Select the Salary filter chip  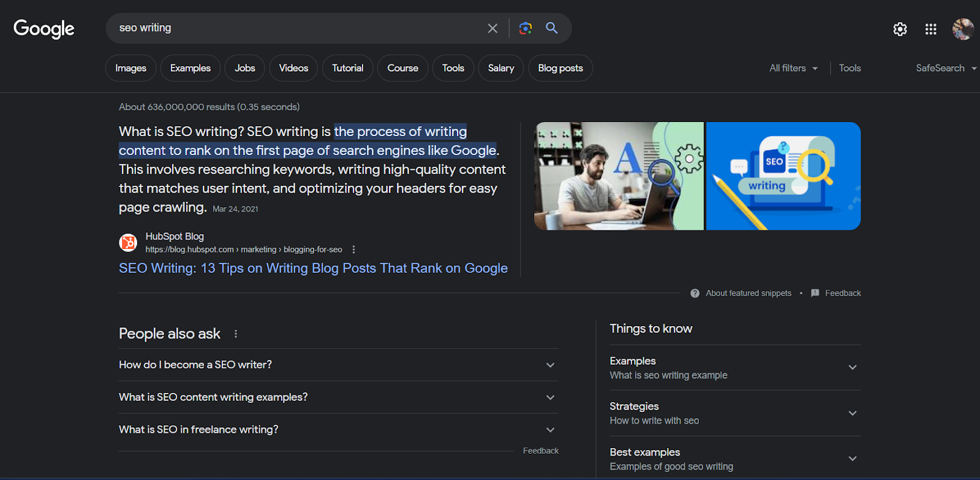pyautogui.click(x=501, y=68)
